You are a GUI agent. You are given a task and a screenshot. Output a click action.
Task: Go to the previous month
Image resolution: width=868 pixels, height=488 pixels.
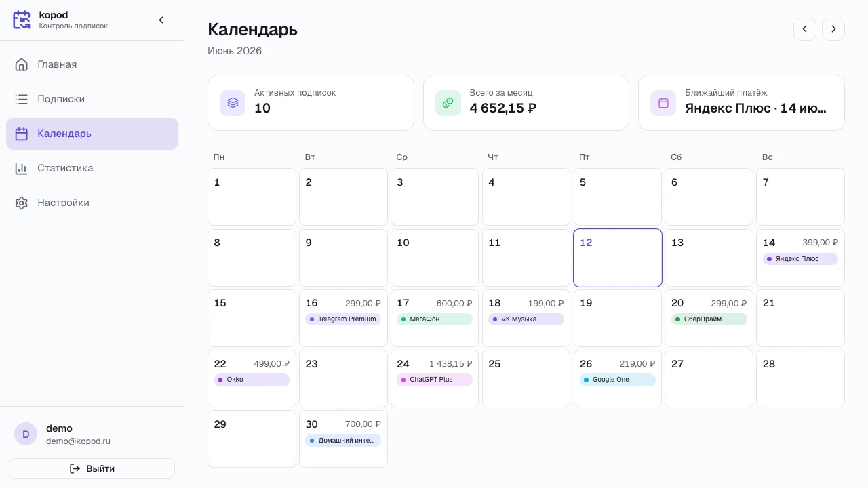805,29
